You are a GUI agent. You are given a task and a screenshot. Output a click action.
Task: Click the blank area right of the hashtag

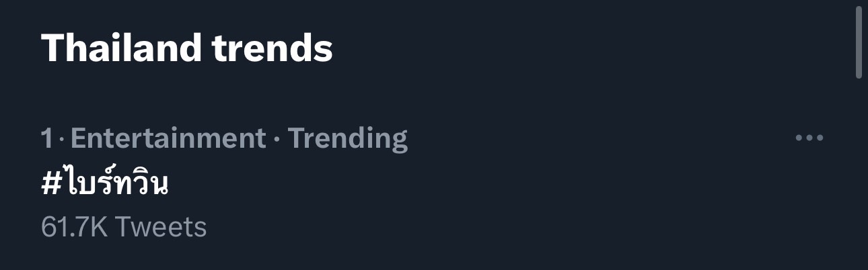click(471, 184)
